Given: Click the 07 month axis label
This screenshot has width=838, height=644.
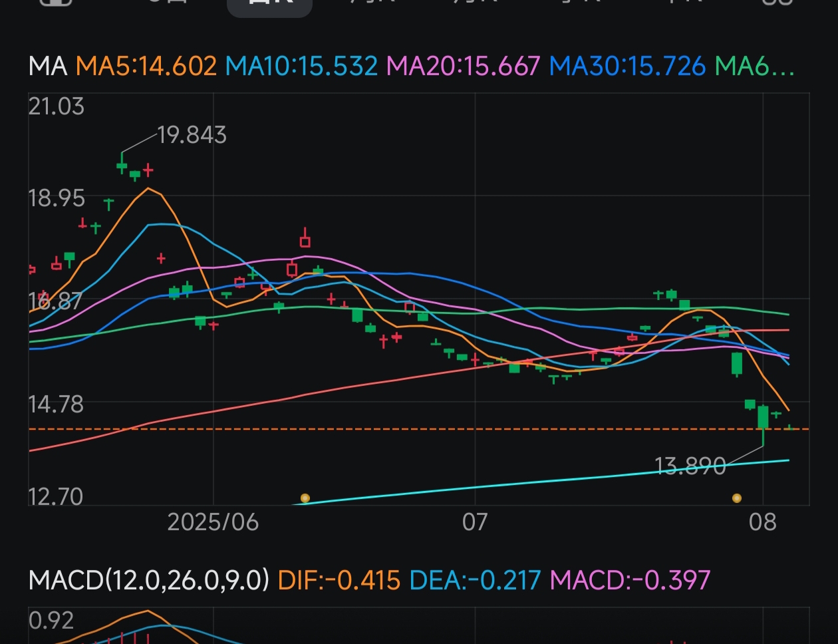Looking at the screenshot, I should click(x=475, y=522).
